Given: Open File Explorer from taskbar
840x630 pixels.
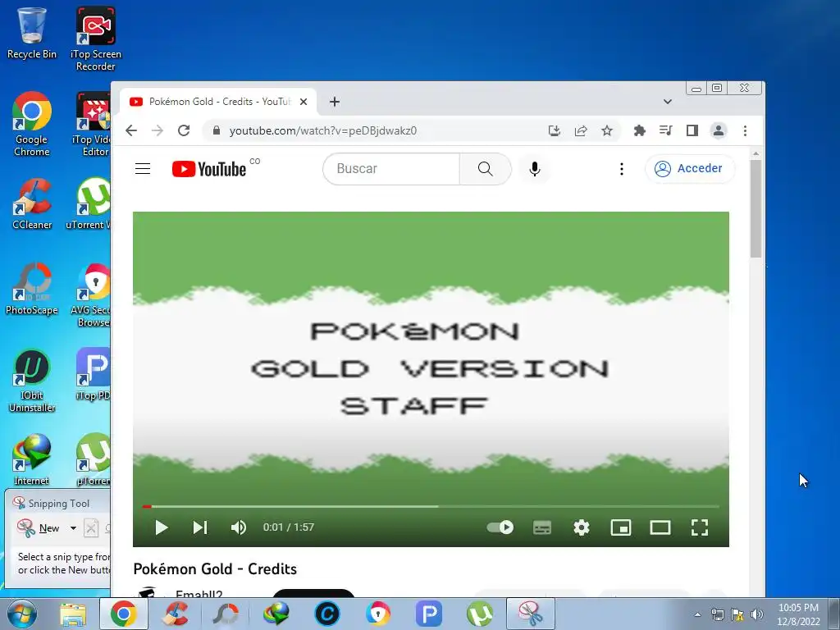Looking at the screenshot, I should [73, 614].
